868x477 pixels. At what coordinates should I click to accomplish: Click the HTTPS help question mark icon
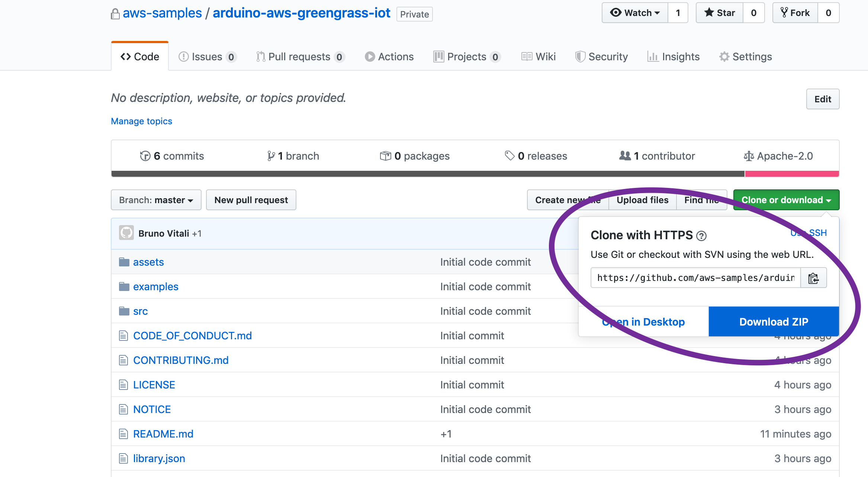(x=701, y=236)
